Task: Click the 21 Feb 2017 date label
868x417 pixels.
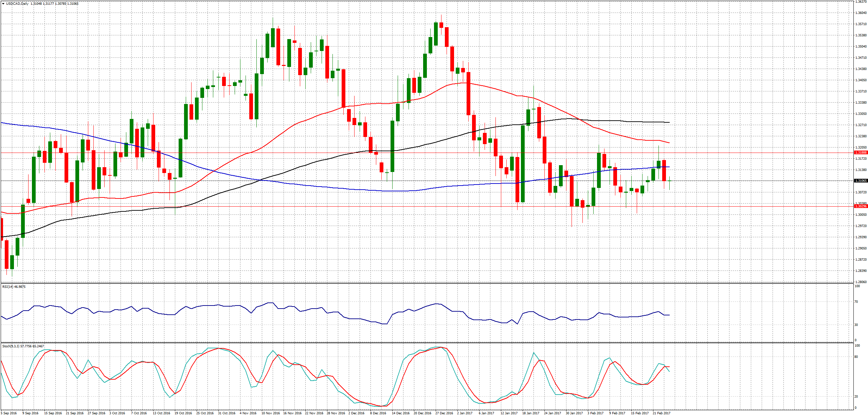Action: [x=662, y=413]
